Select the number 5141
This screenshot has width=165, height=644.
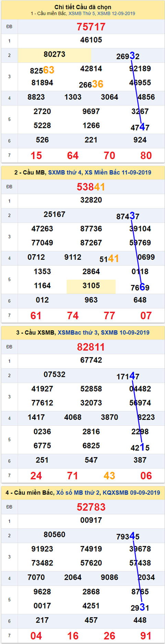click(109, 259)
